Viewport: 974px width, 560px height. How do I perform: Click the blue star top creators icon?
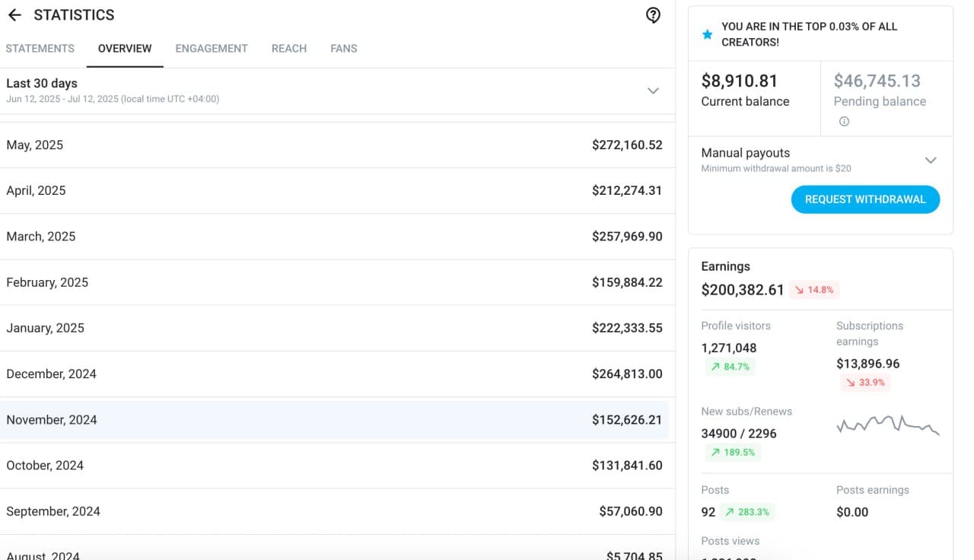pos(707,34)
